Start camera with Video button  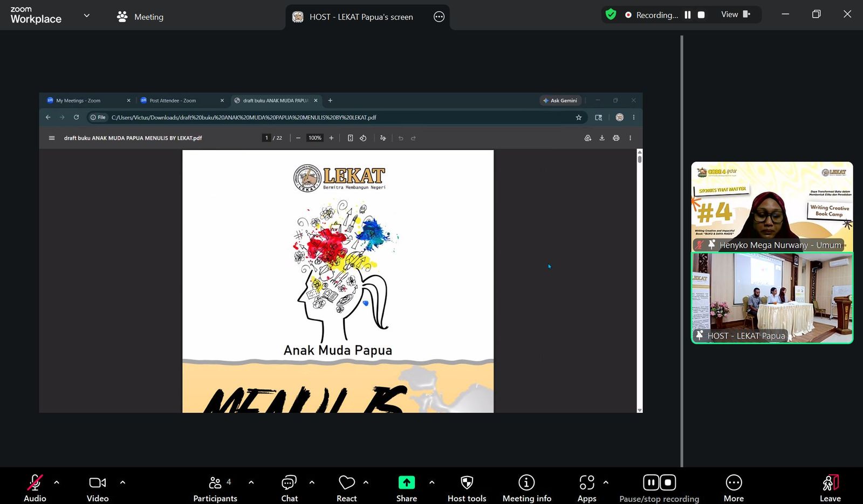pos(98,488)
